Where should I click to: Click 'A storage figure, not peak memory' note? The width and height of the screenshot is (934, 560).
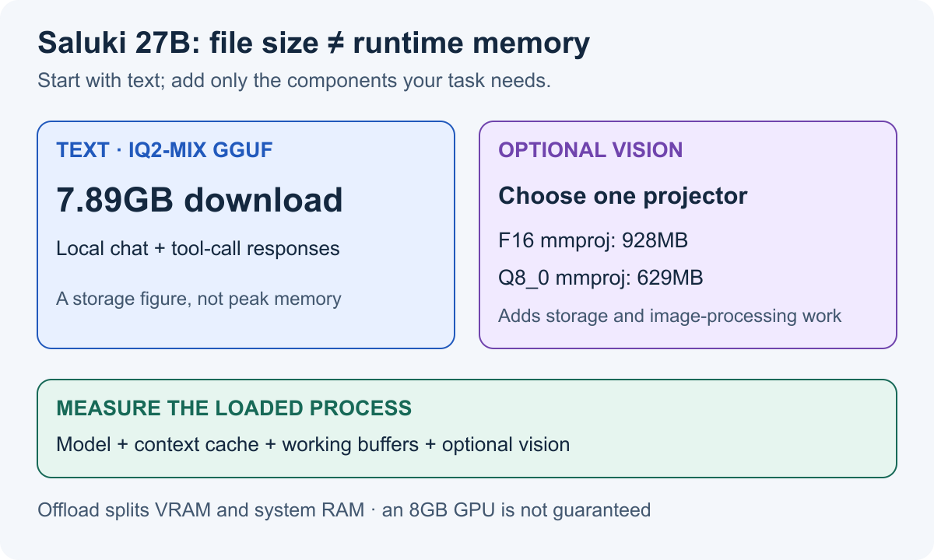198,299
